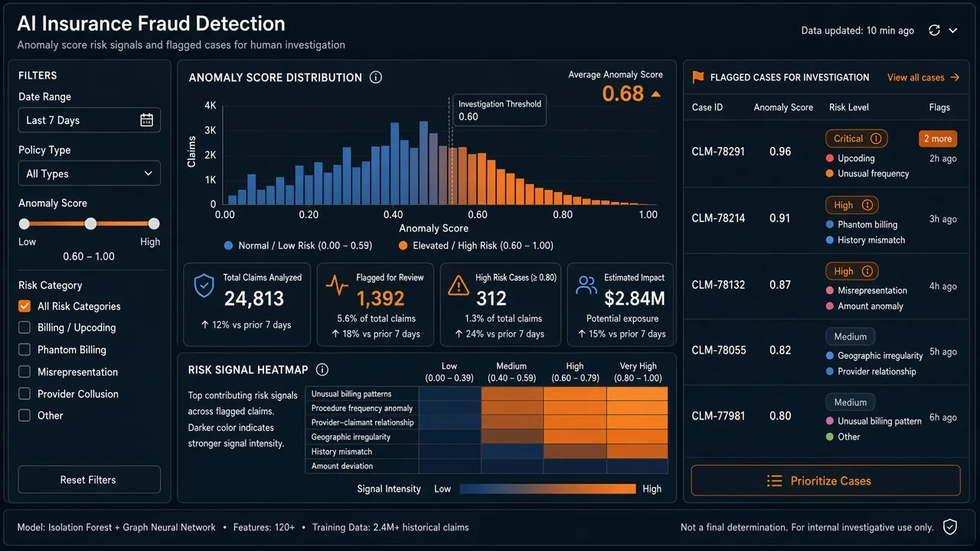Tick the Misrepresentation checkbox

(x=24, y=372)
